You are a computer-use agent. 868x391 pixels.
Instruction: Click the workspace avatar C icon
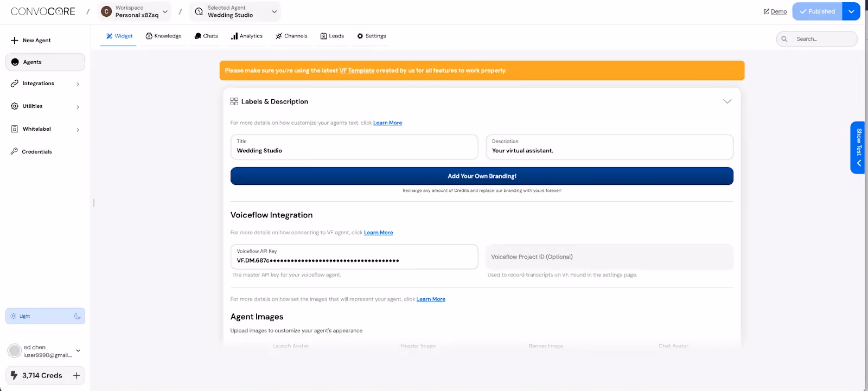(x=106, y=11)
